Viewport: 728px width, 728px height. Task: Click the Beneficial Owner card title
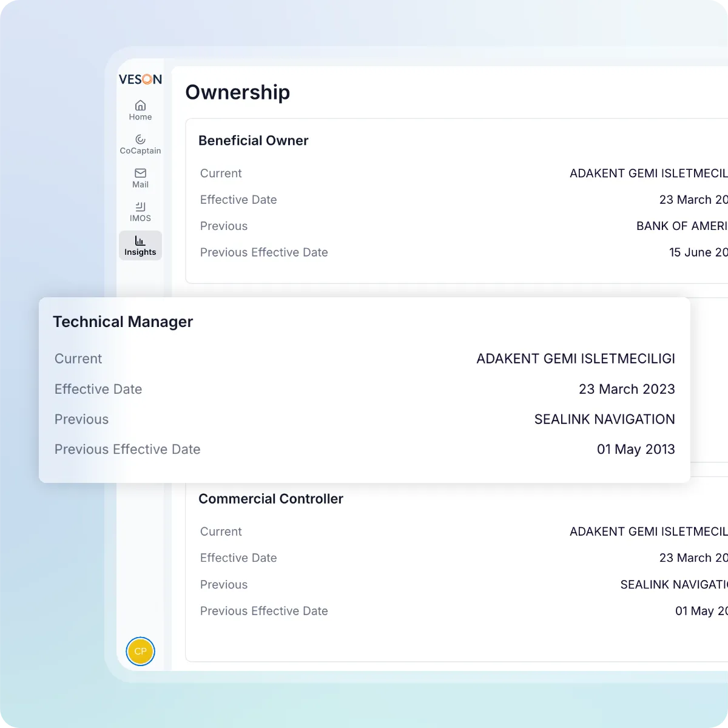click(x=254, y=141)
